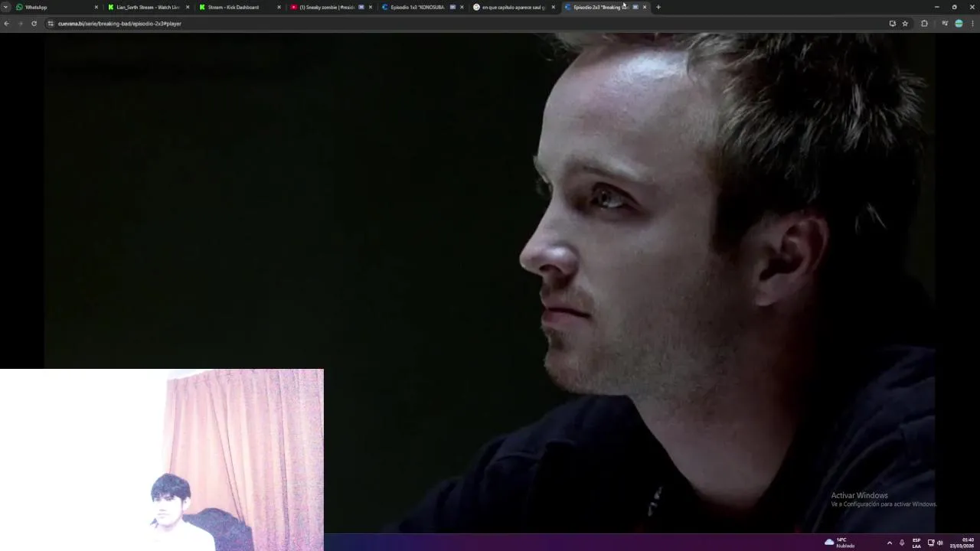
Task: Close the Lian_Sorth Stream tab
Action: tap(188, 7)
